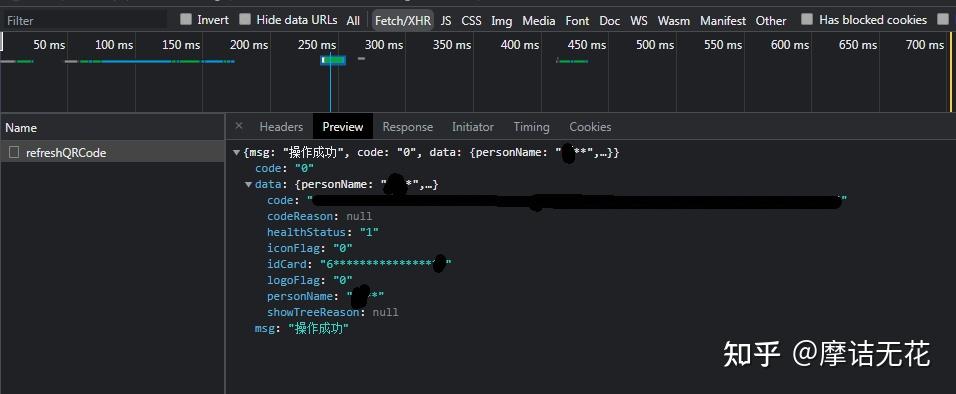
Task: Click the idCard property line
Action: pos(359,264)
